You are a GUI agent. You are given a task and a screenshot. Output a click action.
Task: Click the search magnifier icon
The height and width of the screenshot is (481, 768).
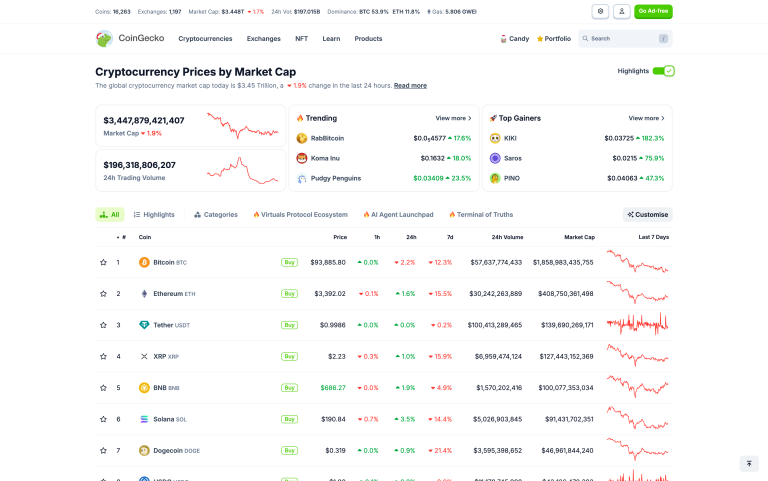coord(585,39)
